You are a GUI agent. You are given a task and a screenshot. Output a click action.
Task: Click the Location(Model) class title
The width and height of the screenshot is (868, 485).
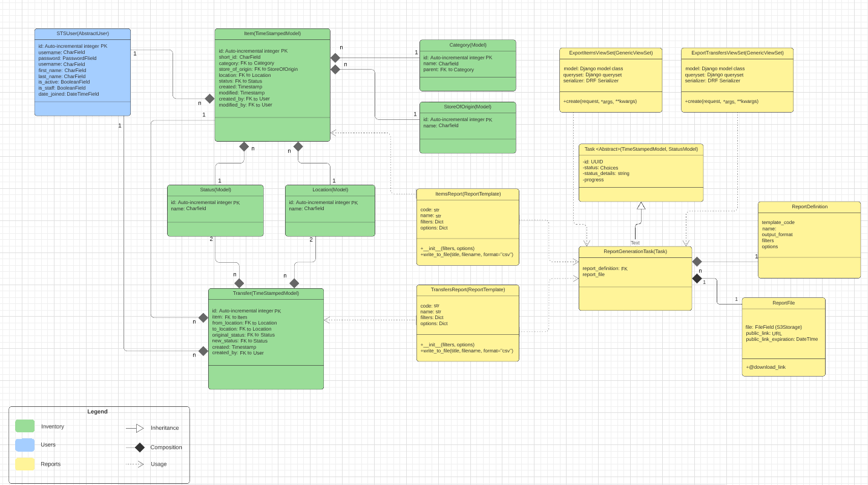coord(330,190)
